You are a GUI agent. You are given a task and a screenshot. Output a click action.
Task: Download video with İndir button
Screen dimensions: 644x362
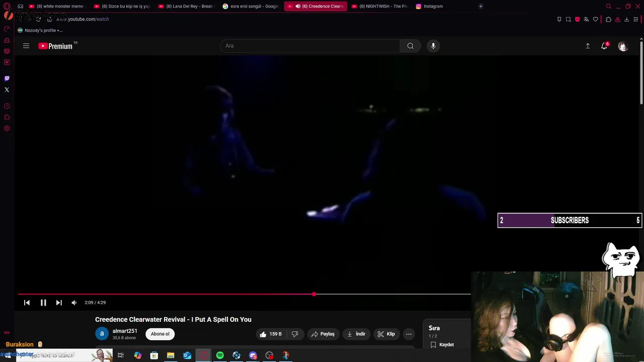click(356, 334)
